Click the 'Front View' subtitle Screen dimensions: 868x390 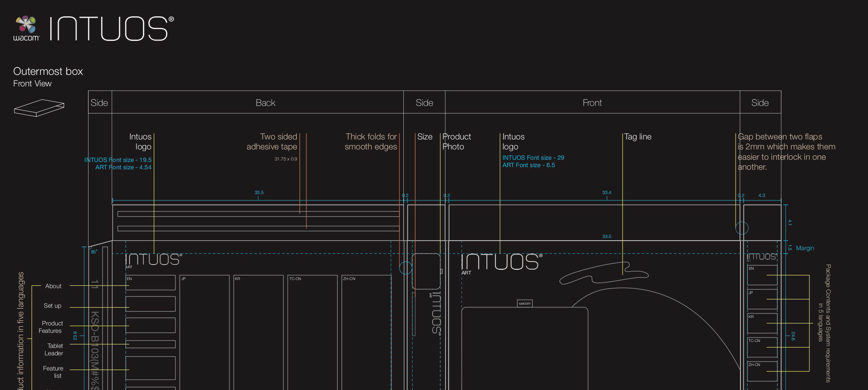pos(32,84)
